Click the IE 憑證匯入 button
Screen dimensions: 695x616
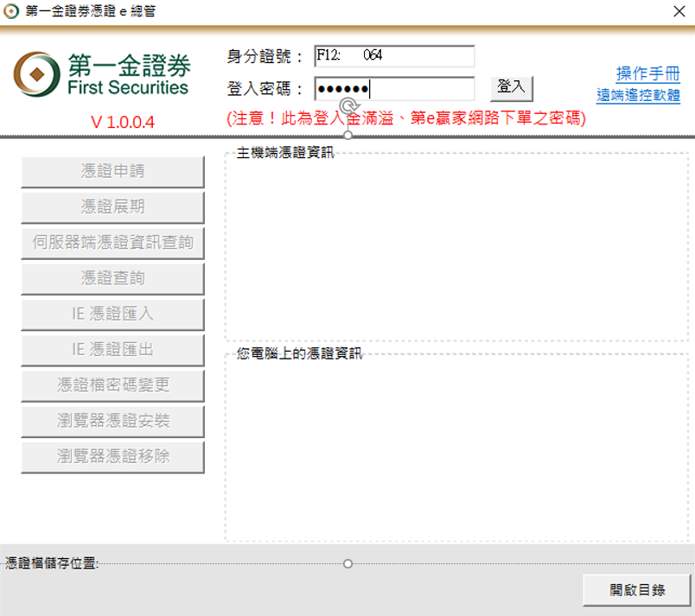click(x=112, y=314)
